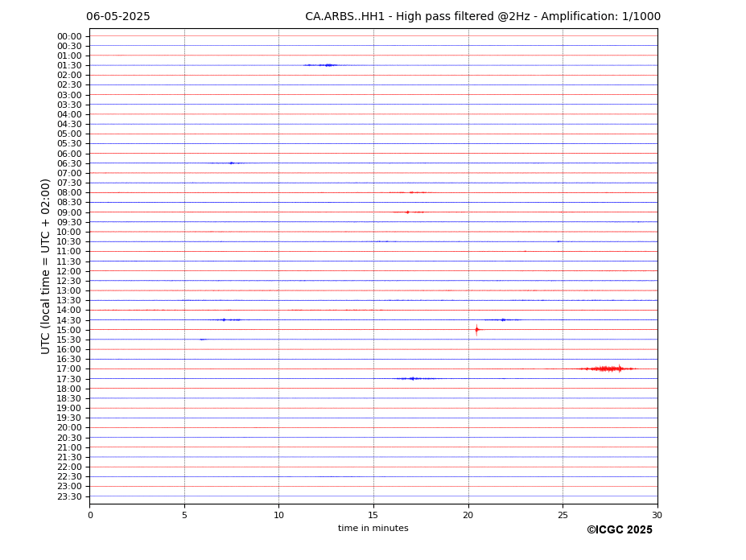The height and width of the screenshot is (560, 746).
Task: Click the 'time in minutes' axis label
Action: (x=373, y=528)
